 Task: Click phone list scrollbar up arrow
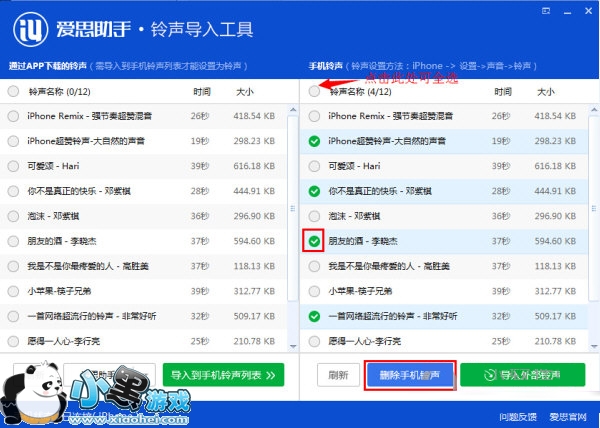point(594,110)
